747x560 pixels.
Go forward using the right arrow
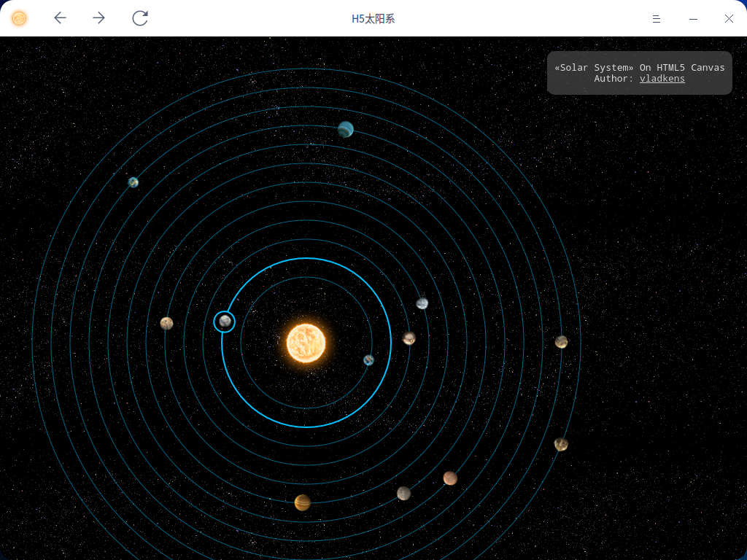[x=99, y=18]
